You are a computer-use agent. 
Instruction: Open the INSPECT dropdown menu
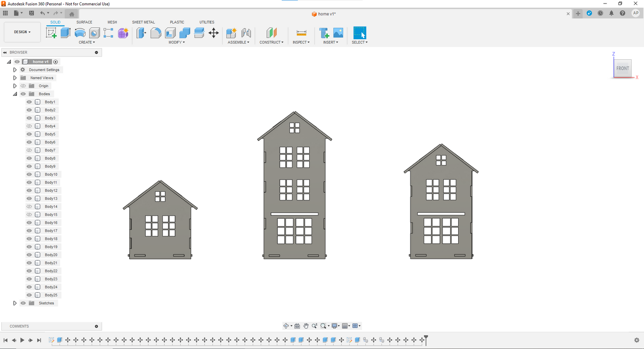coord(301,42)
